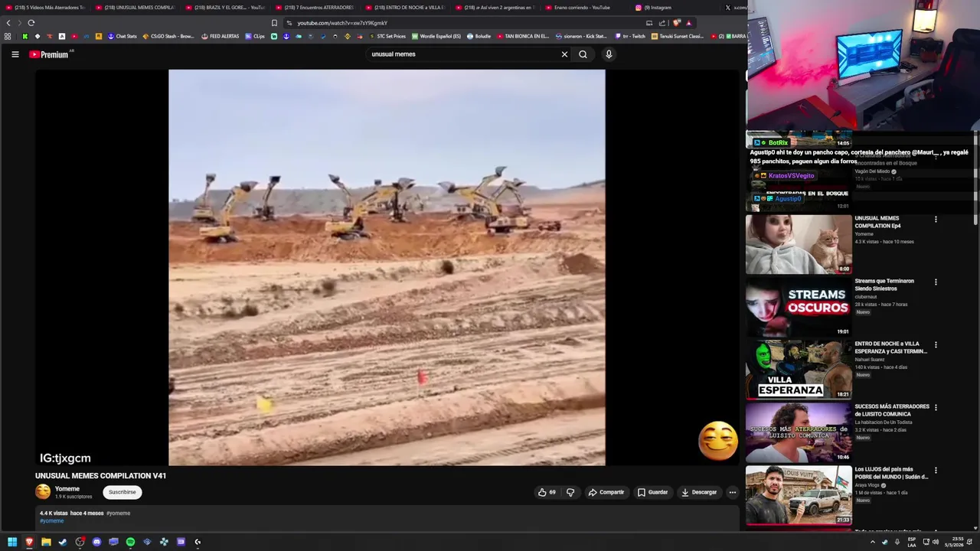This screenshot has width=980, height=551.
Task: Open 'Streams que Terminaron Siendo Siniestros' title
Action: (x=884, y=285)
